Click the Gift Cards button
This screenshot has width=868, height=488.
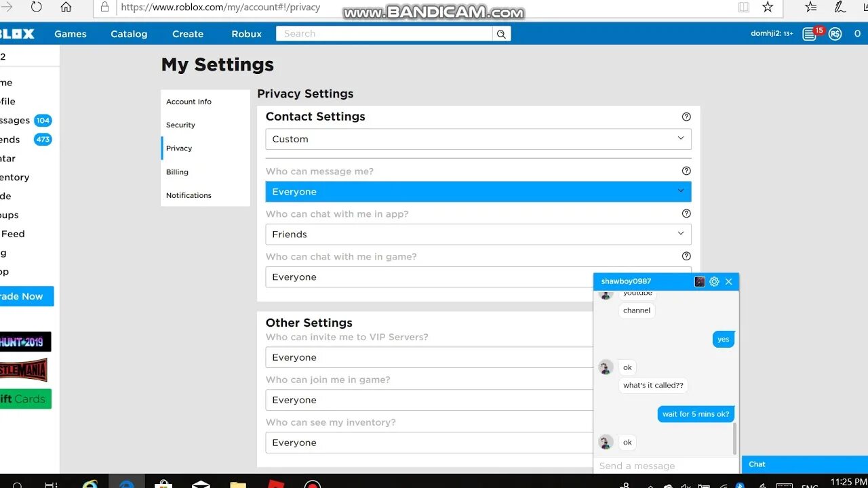[x=25, y=399]
